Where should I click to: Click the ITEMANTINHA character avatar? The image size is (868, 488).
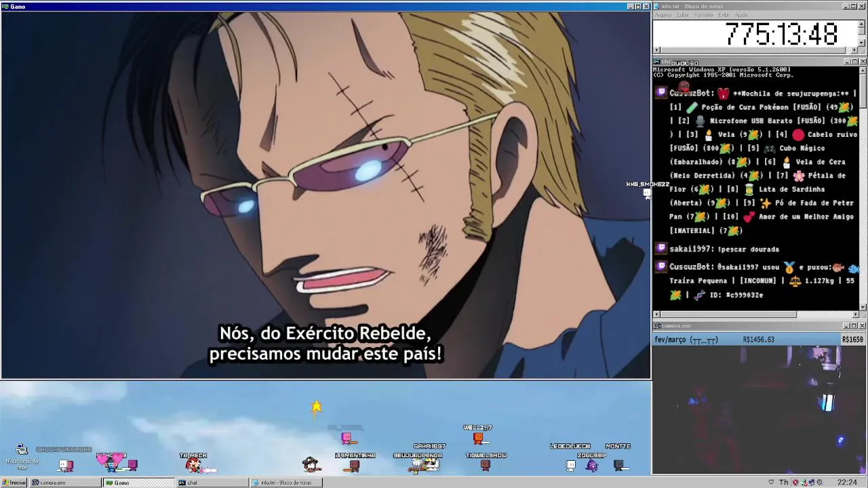pos(354,465)
